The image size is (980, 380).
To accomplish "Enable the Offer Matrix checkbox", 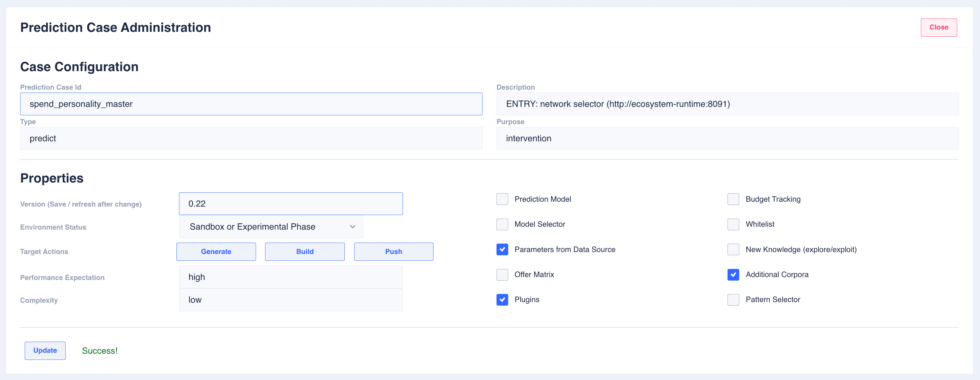I will point(502,275).
